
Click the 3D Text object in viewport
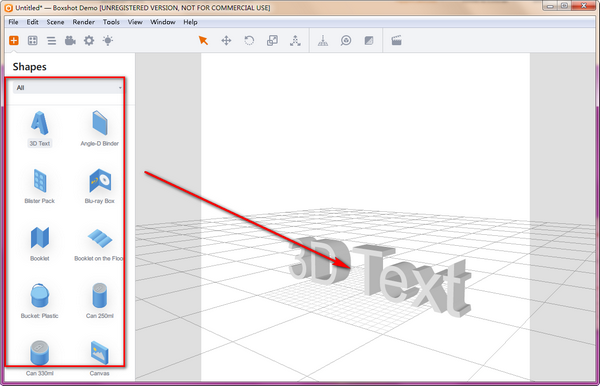380,278
